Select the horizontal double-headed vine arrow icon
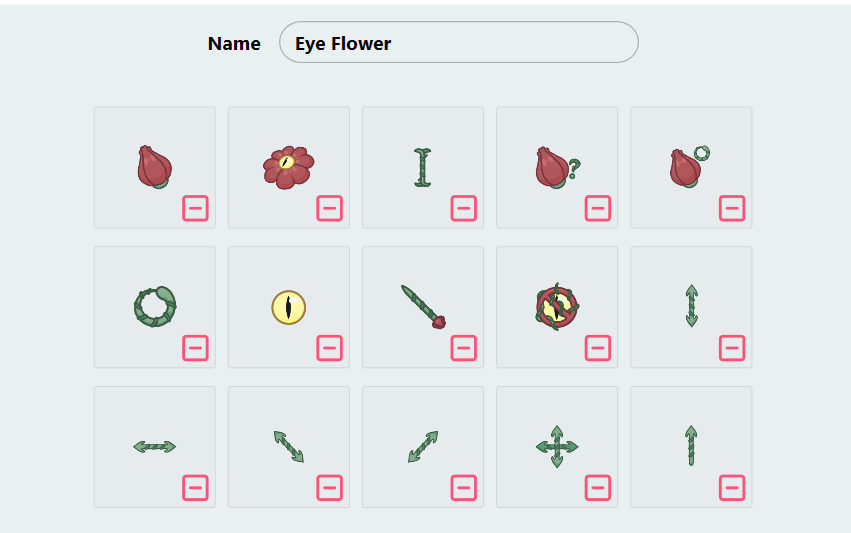Image resolution: width=851 pixels, height=533 pixels. coord(154,446)
